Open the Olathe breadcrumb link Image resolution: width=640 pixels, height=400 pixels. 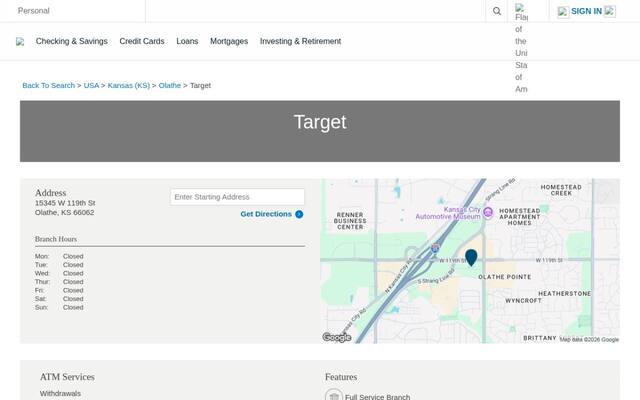[169, 85]
